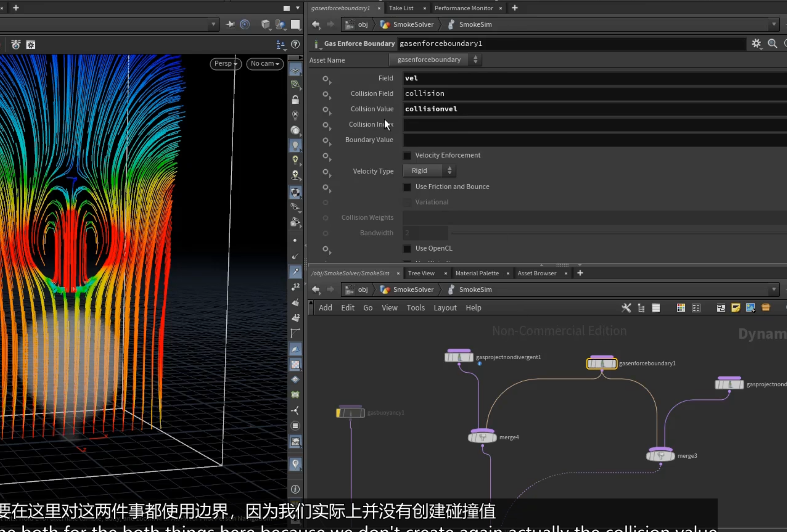The height and width of the screenshot is (532, 787).
Task: Expand the No cam camera dropdown
Action: (265, 63)
